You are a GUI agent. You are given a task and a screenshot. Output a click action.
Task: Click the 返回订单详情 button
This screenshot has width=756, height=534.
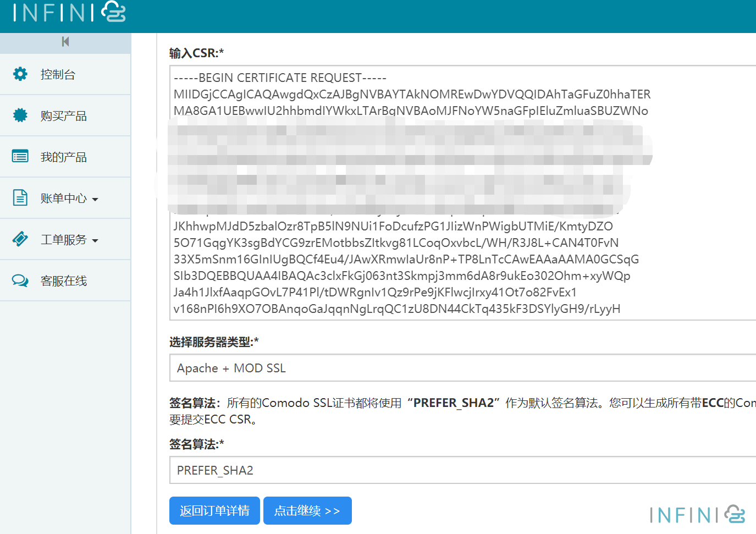tap(214, 511)
